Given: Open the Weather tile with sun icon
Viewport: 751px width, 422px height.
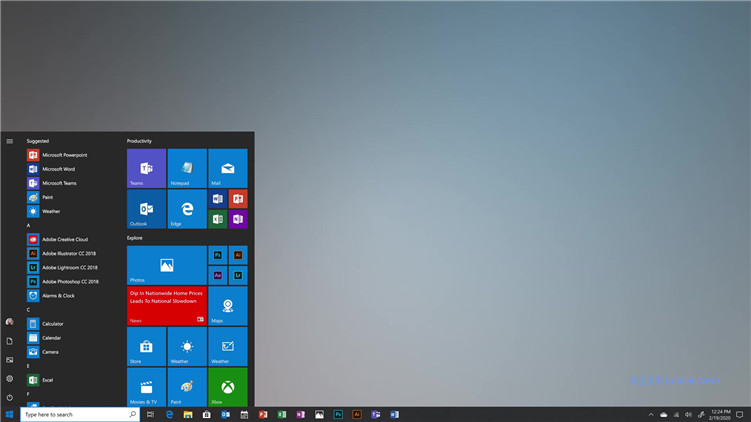Looking at the screenshot, I should pyautogui.click(x=187, y=347).
